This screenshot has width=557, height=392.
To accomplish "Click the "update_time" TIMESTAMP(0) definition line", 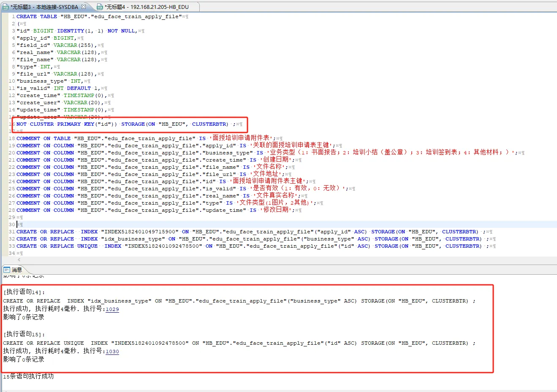I will pos(62,110).
